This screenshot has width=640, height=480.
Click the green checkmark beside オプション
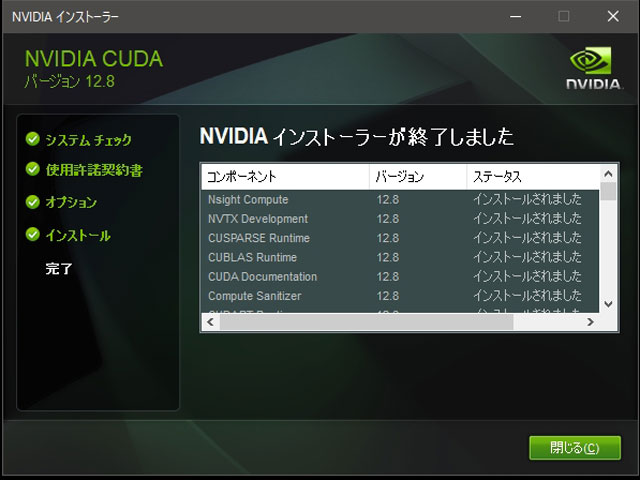click(x=33, y=202)
